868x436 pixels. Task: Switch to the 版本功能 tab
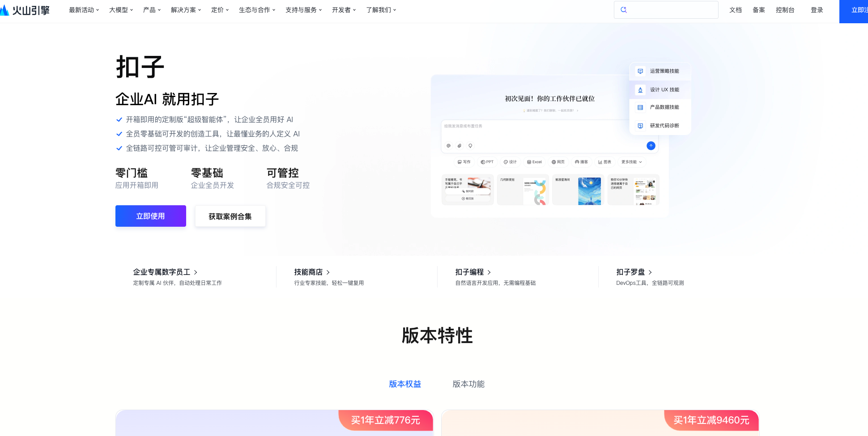(x=468, y=384)
